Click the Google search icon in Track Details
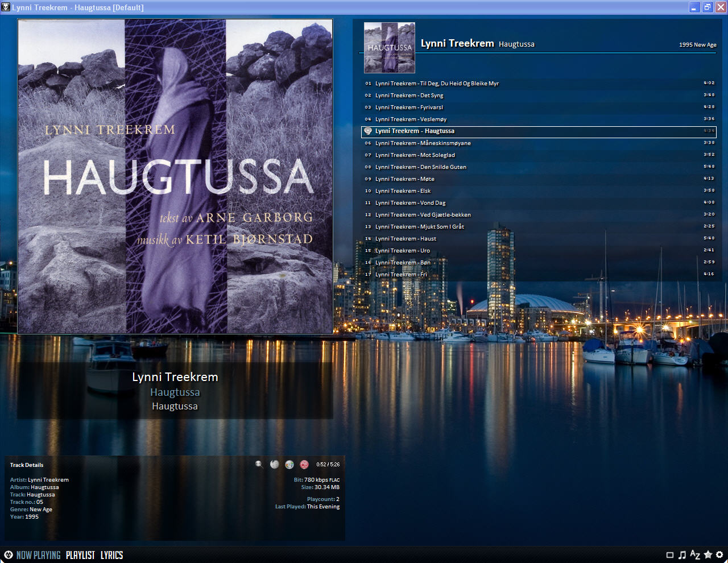 point(289,465)
